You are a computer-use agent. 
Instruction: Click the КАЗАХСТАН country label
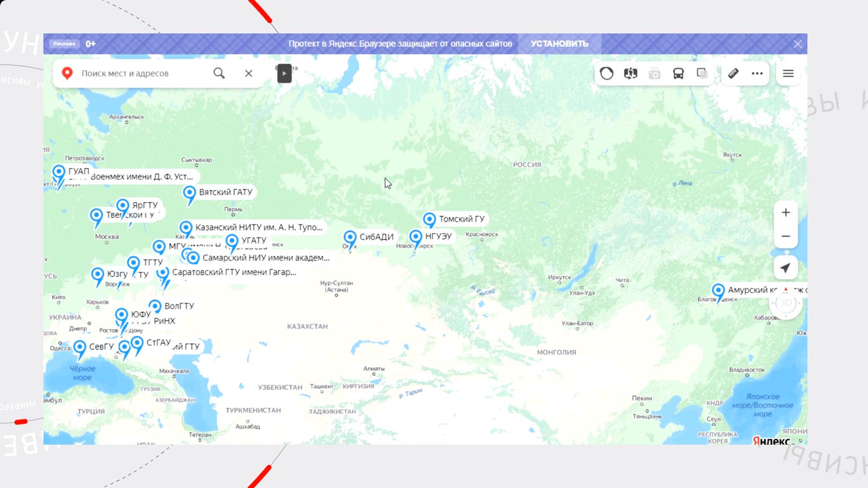308,326
